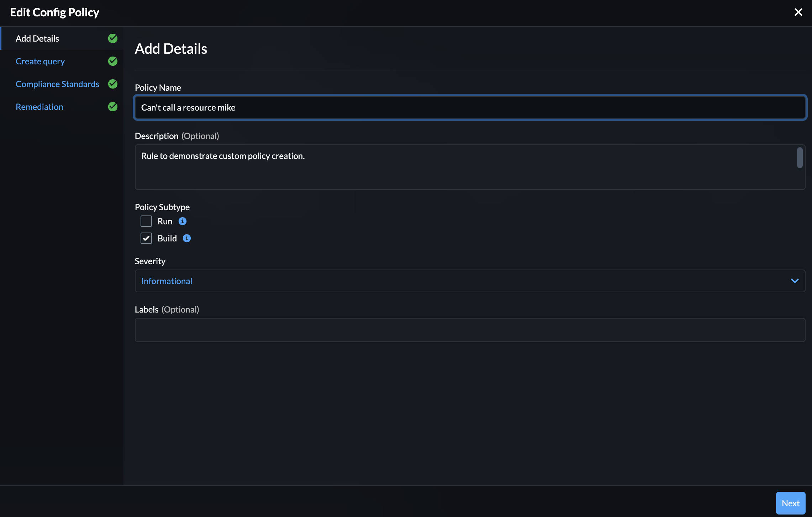Proceed with the Next button
This screenshot has height=517, width=812.
pyautogui.click(x=791, y=503)
